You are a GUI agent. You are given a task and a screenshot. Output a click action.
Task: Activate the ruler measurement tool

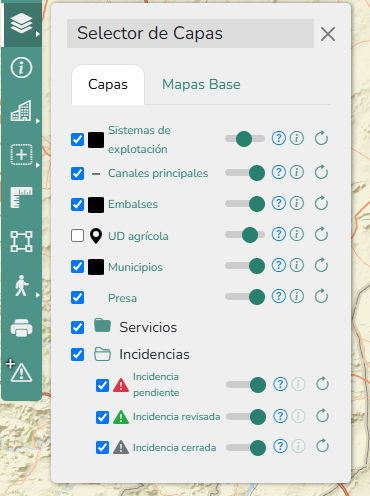pos(21,197)
